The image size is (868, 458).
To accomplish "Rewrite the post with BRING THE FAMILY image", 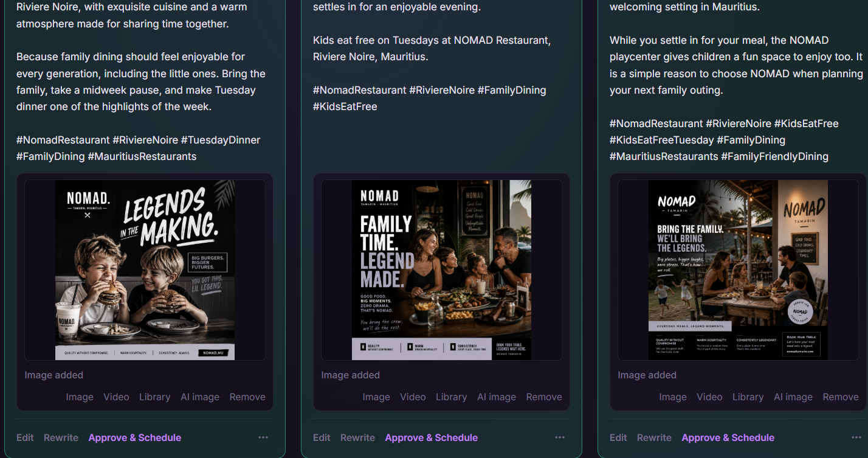I will click(654, 437).
